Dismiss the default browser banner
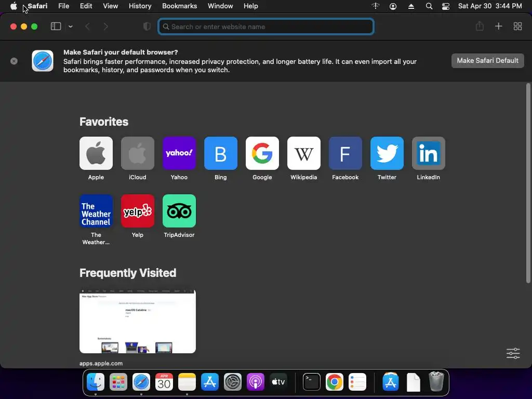The width and height of the screenshot is (532, 399). (x=14, y=61)
